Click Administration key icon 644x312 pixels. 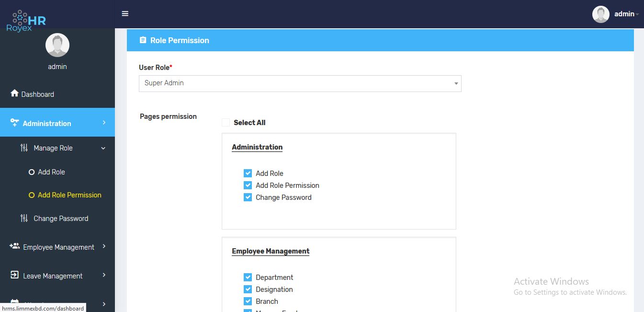pos(15,123)
